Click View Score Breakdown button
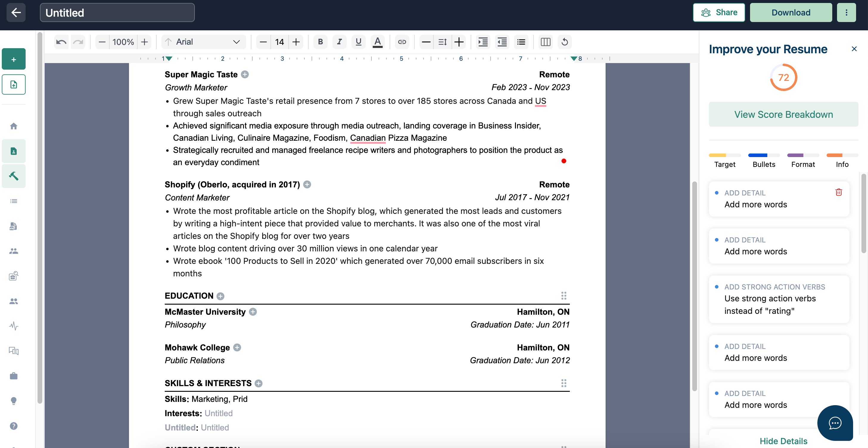868x448 pixels. 783,115
